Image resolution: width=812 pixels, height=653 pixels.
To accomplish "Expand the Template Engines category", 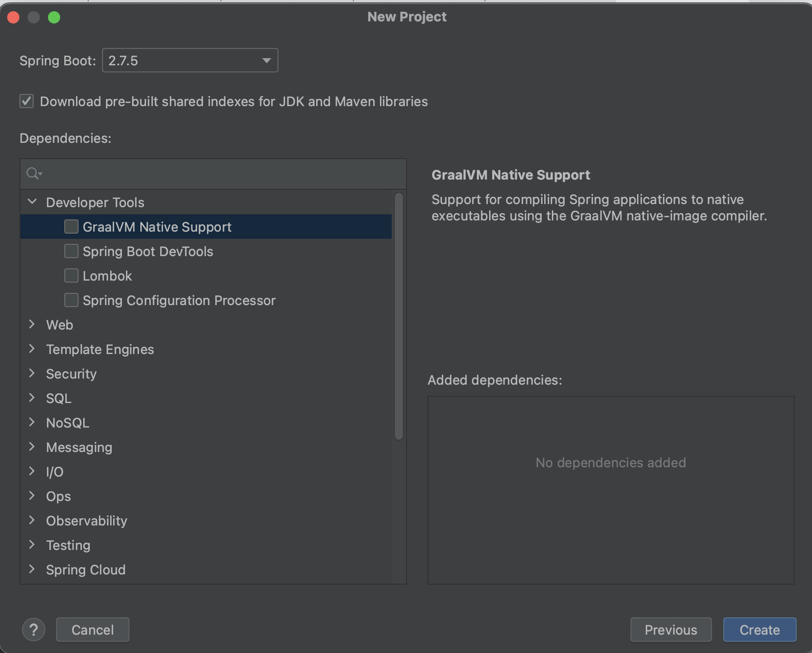I will click(x=32, y=349).
